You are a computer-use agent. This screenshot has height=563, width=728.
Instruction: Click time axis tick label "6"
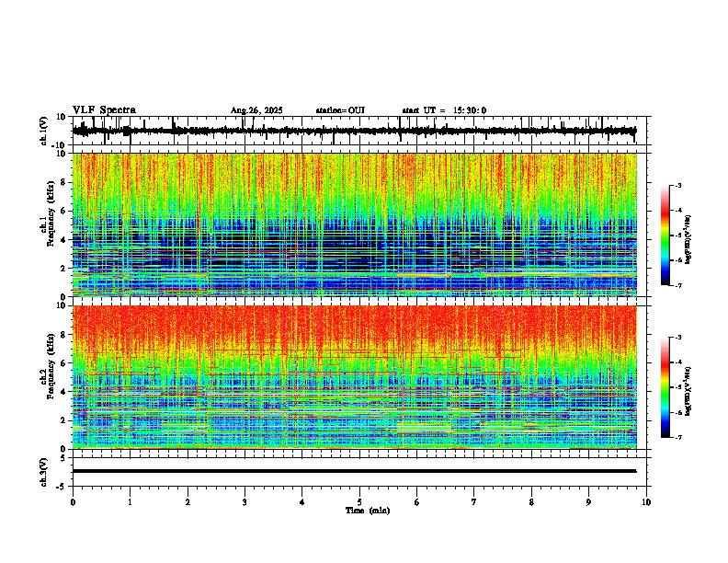click(417, 502)
